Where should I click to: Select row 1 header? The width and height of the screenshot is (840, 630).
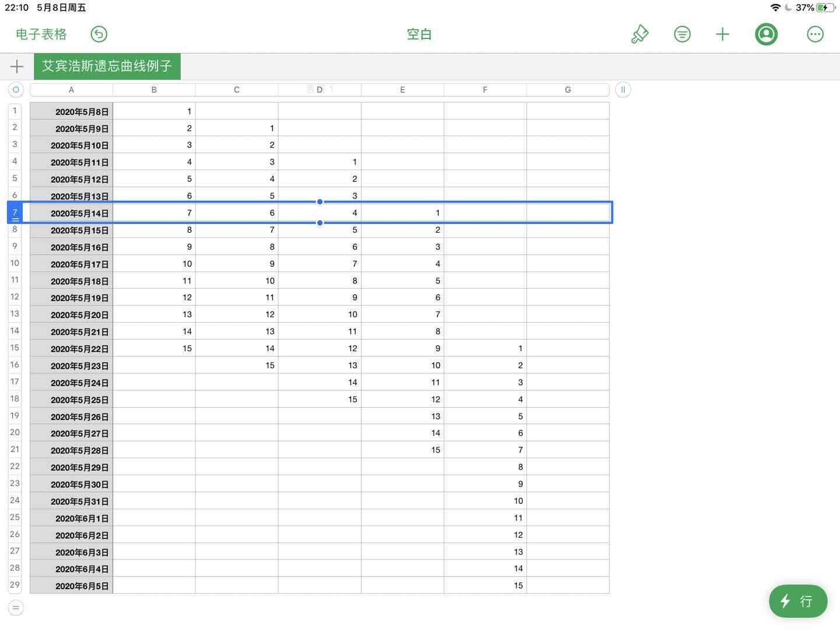15,111
